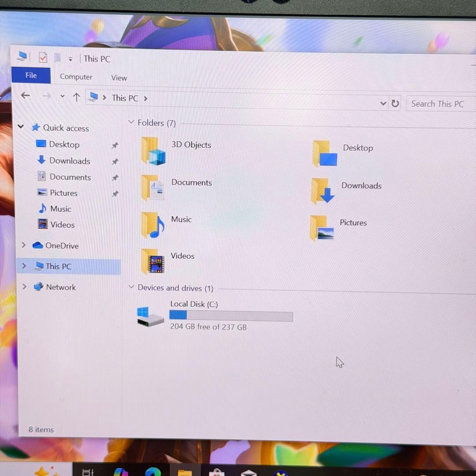This screenshot has height=476, width=476.
Task: Switch to the Computer ribbon tab
Action: [76, 77]
